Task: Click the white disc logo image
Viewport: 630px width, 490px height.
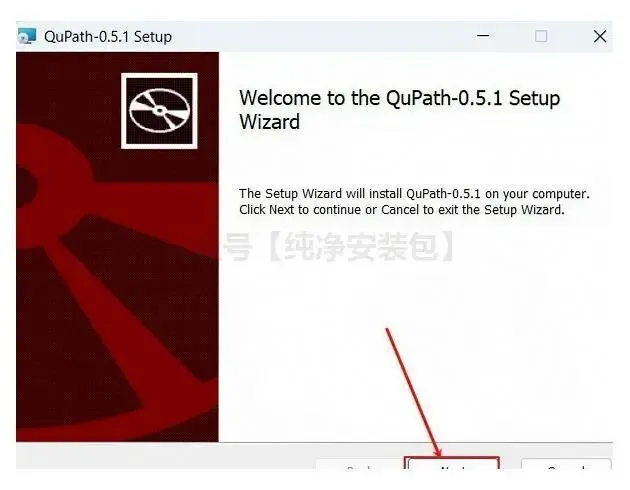Action: 159,110
